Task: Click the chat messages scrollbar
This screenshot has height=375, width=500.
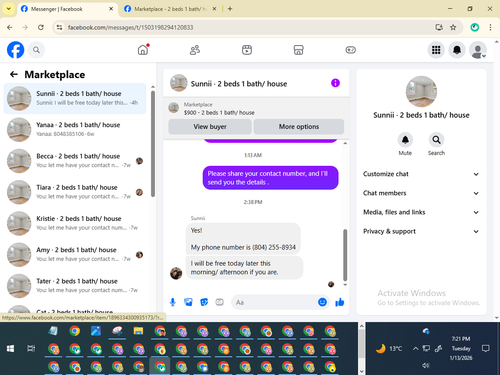Action: pyautogui.click(x=345, y=255)
